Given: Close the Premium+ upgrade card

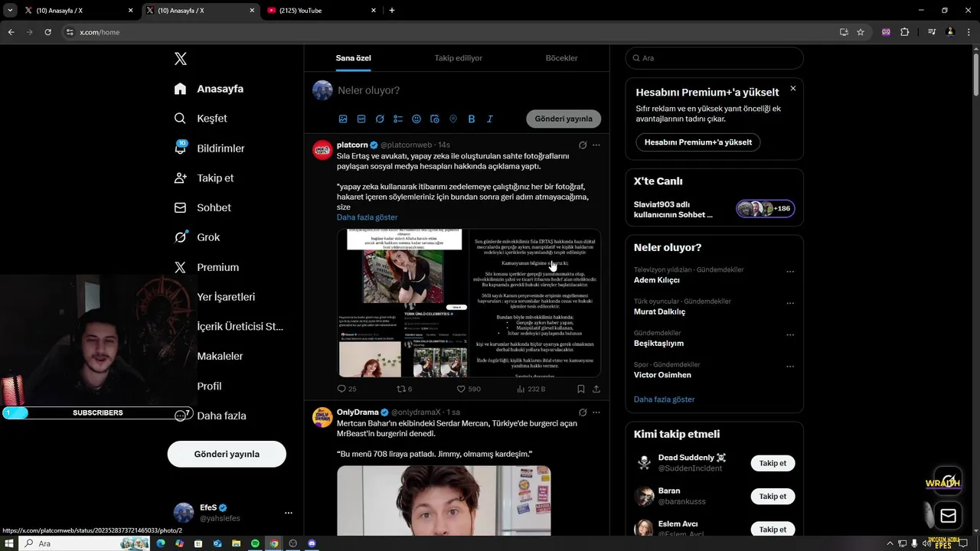Looking at the screenshot, I should (793, 89).
